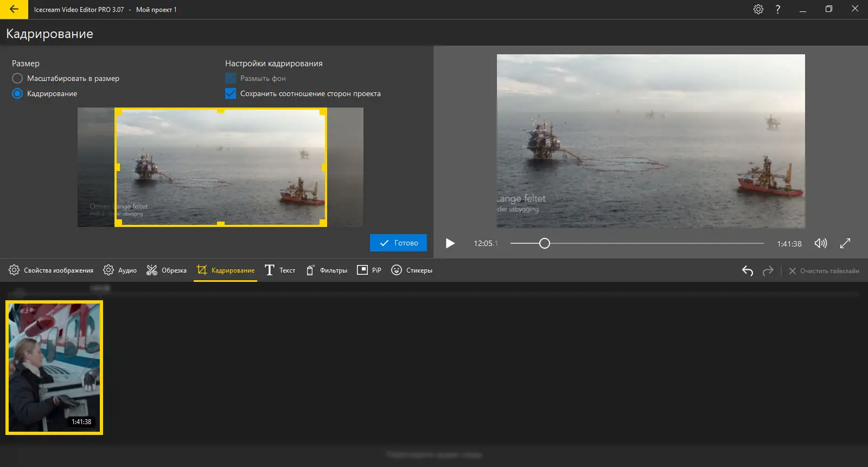
Task: Switch to the Аудио tab
Action: pos(120,270)
